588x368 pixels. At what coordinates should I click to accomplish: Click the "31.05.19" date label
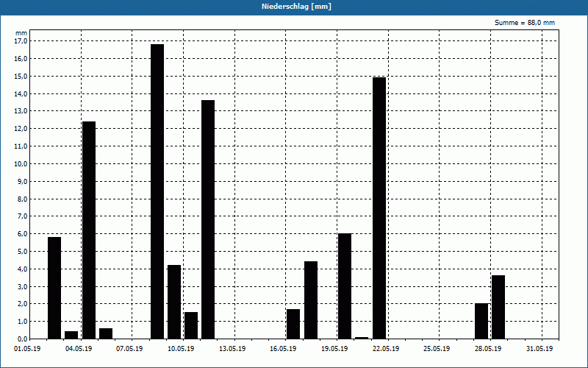(x=539, y=349)
